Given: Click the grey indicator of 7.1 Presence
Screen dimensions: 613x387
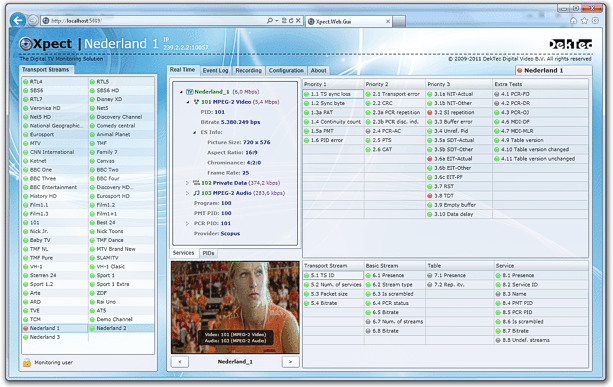Looking at the screenshot, I should (x=430, y=276).
